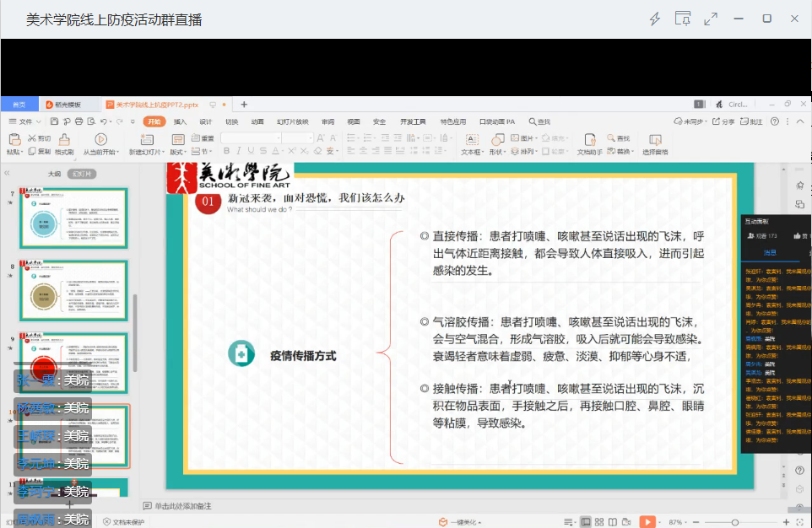Click the new tab plus button

[244, 104]
